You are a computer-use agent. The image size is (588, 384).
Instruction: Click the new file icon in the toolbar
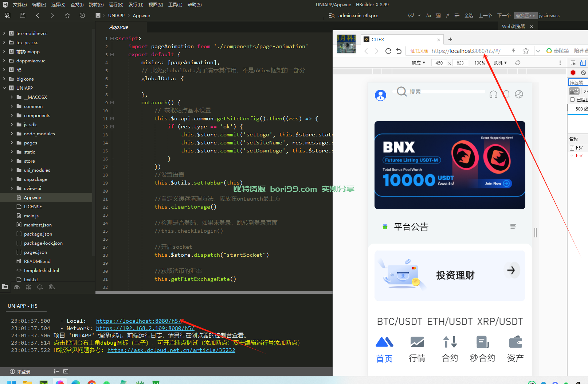point(8,15)
